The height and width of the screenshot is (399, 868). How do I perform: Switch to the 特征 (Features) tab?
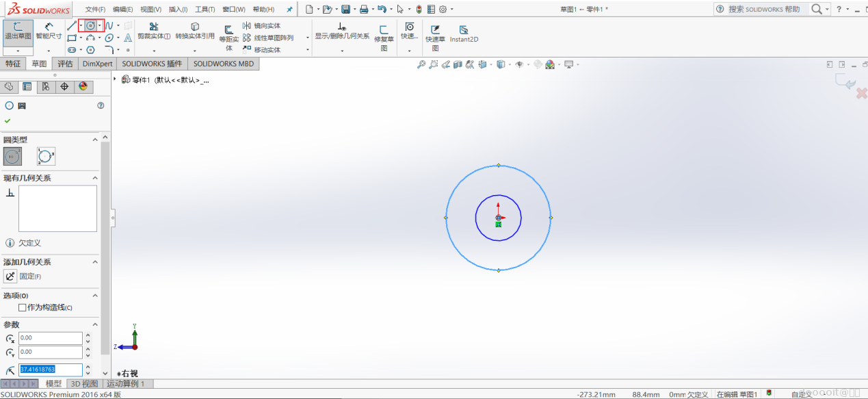tap(13, 64)
